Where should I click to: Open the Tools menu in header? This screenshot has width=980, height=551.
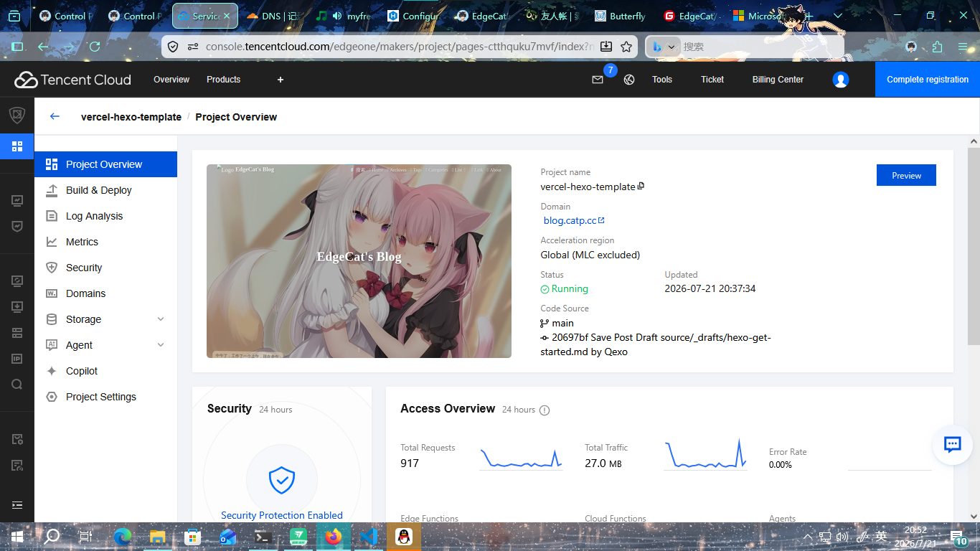(662, 80)
